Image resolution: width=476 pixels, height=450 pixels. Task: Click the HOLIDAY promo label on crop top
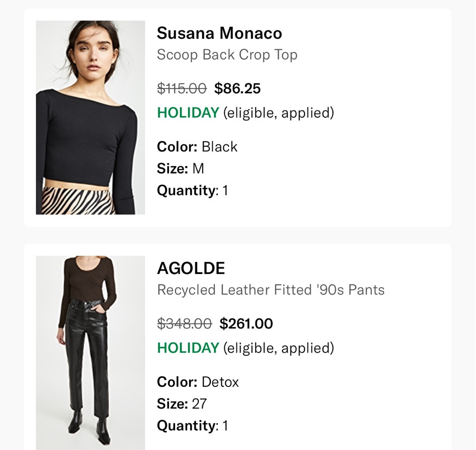[187, 112]
